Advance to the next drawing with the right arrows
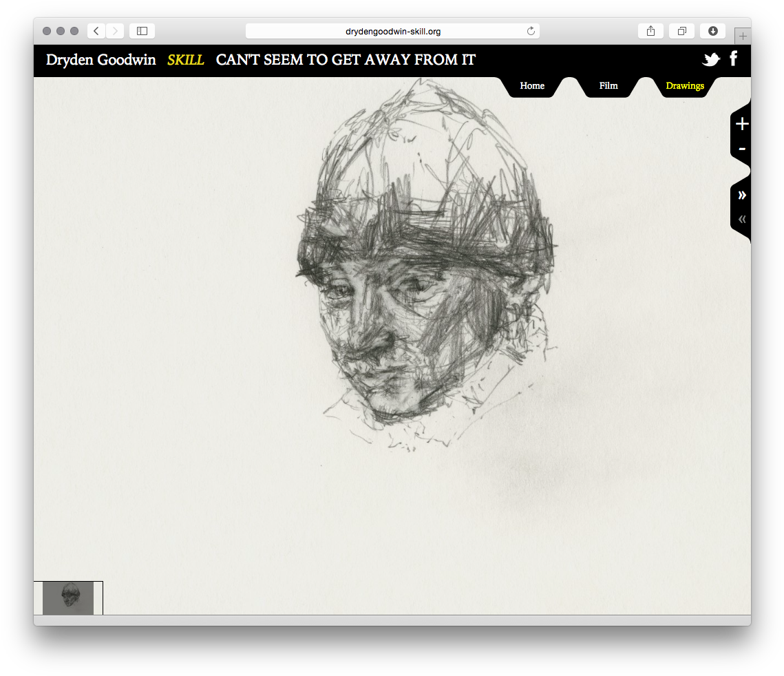 pos(741,195)
